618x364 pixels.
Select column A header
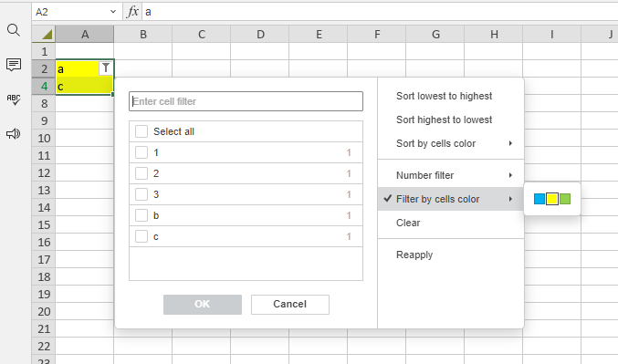click(x=85, y=35)
